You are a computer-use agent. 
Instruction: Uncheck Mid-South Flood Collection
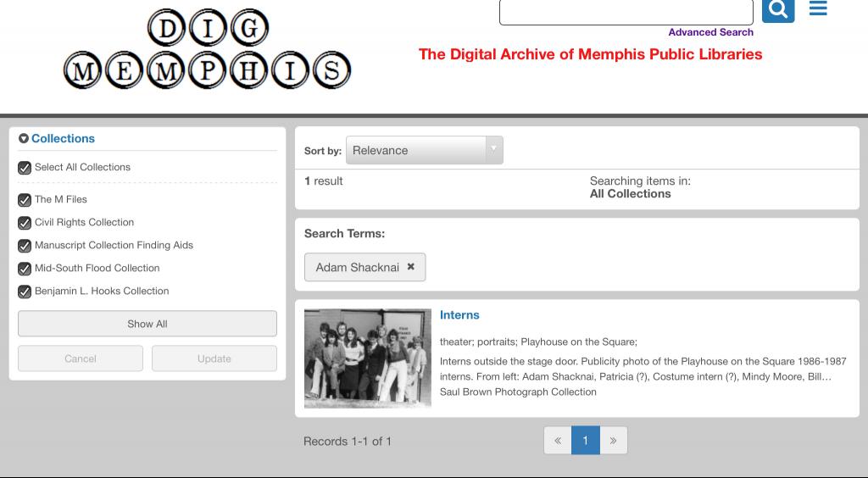[25, 269]
